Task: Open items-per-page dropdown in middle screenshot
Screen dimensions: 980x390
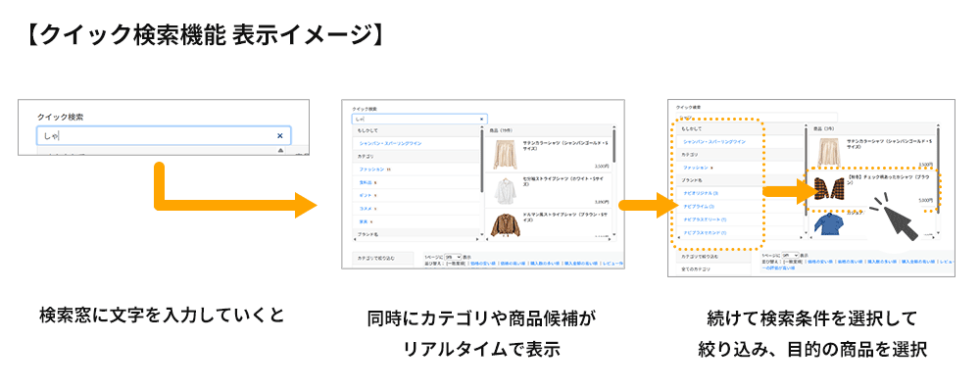Action: coord(453,257)
